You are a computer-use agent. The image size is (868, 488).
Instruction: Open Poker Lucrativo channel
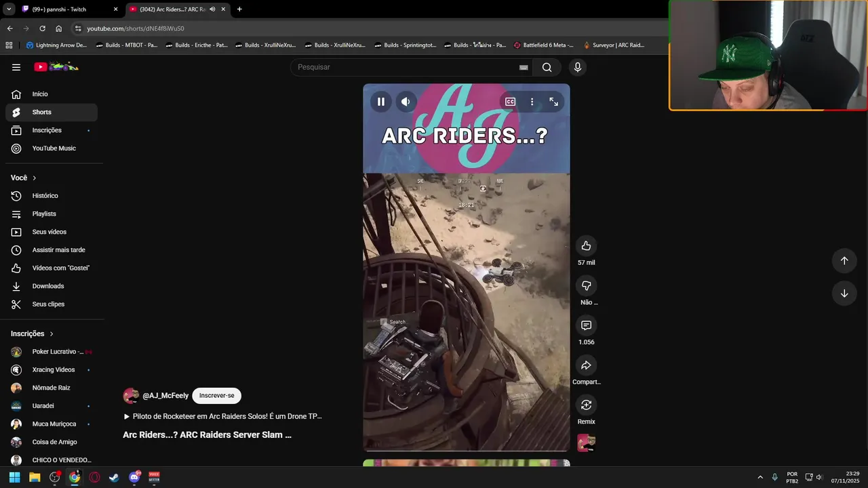(x=52, y=352)
